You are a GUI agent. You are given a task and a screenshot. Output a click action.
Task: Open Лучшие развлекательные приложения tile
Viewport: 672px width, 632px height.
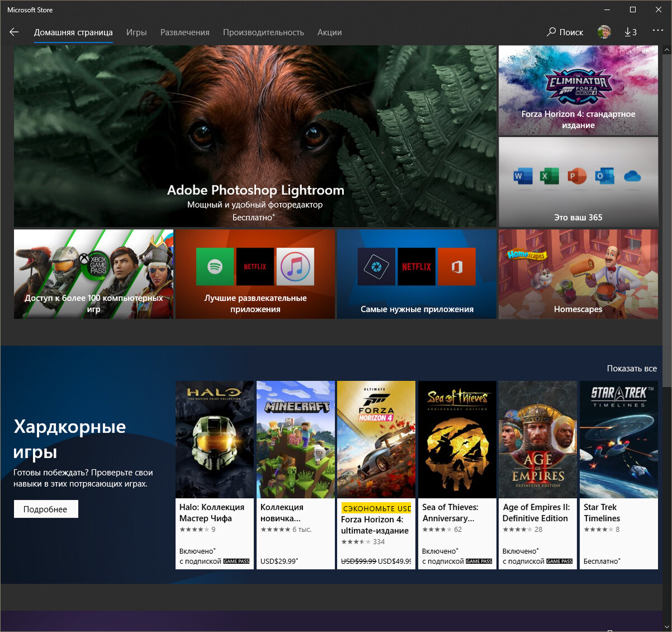[255, 274]
